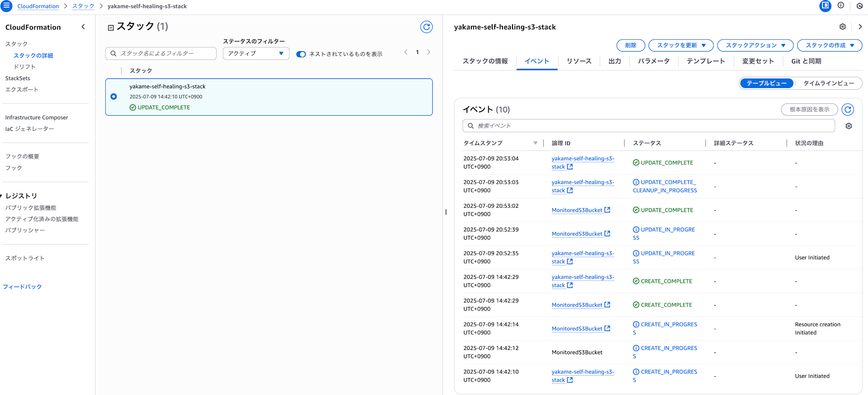Switch to timeline view (タイムラインビュー)
868x395 pixels.
tap(829, 83)
